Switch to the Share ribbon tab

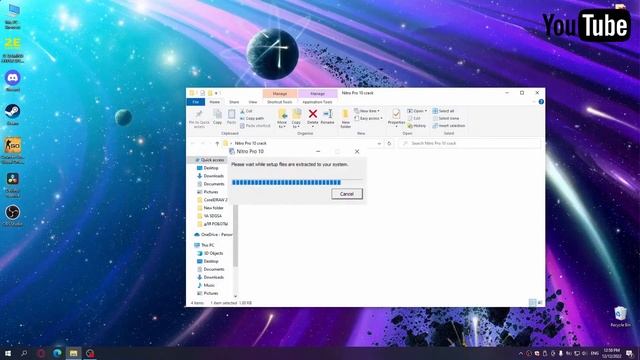pos(234,102)
